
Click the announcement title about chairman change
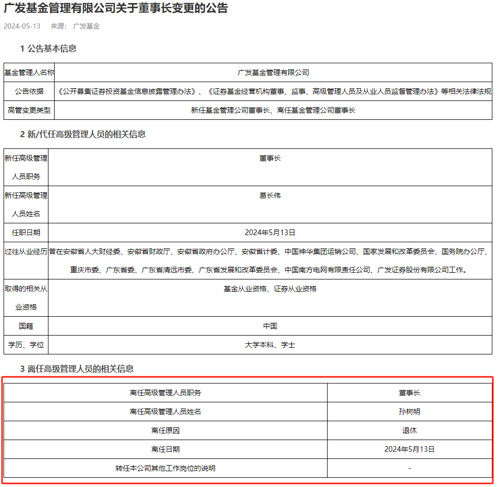click(x=116, y=8)
